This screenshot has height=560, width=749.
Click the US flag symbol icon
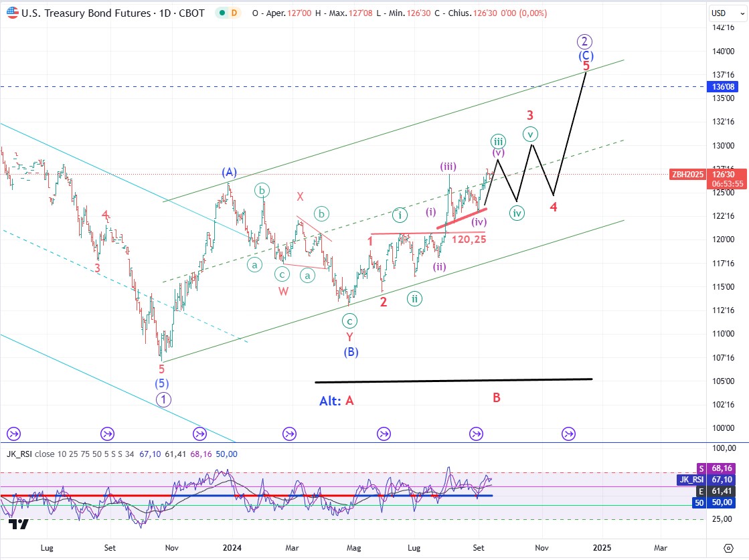[x=13, y=13]
